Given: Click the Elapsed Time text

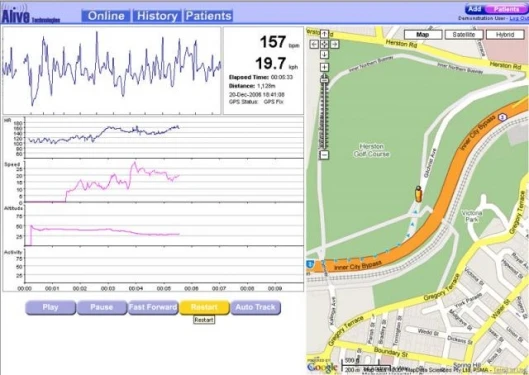Looking at the screenshot, I should point(261,77).
